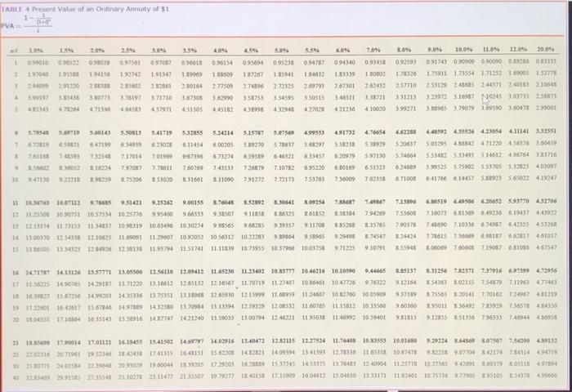Click cell value 2.57710
The height and width of the screenshot is (392, 572).
click(x=405, y=85)
